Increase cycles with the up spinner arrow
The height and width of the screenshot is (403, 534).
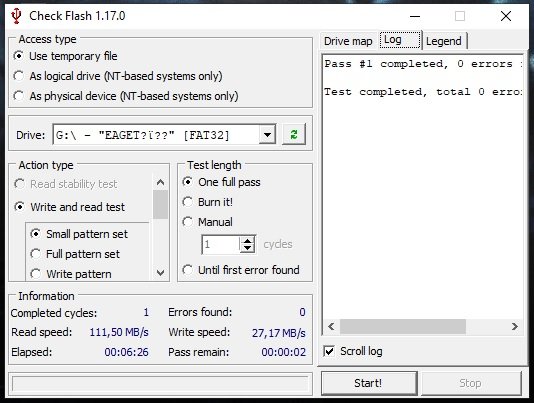[248, 241]
